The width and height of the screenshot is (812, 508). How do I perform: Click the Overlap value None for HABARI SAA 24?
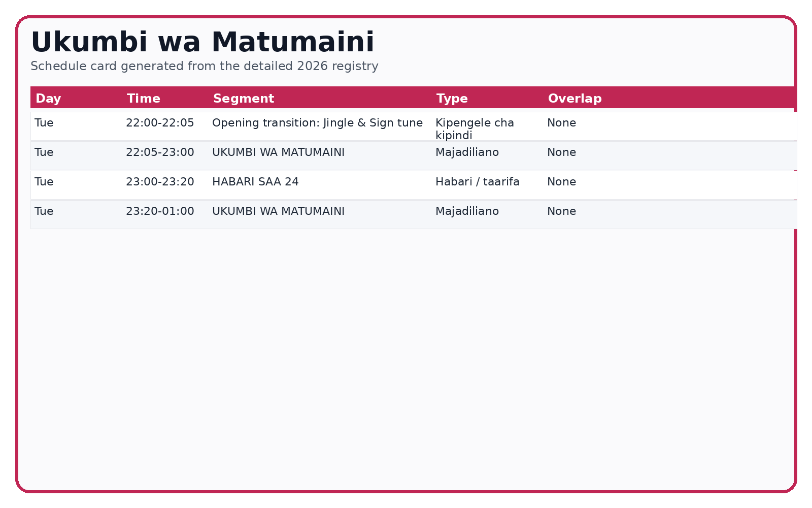tap(561, 182)
